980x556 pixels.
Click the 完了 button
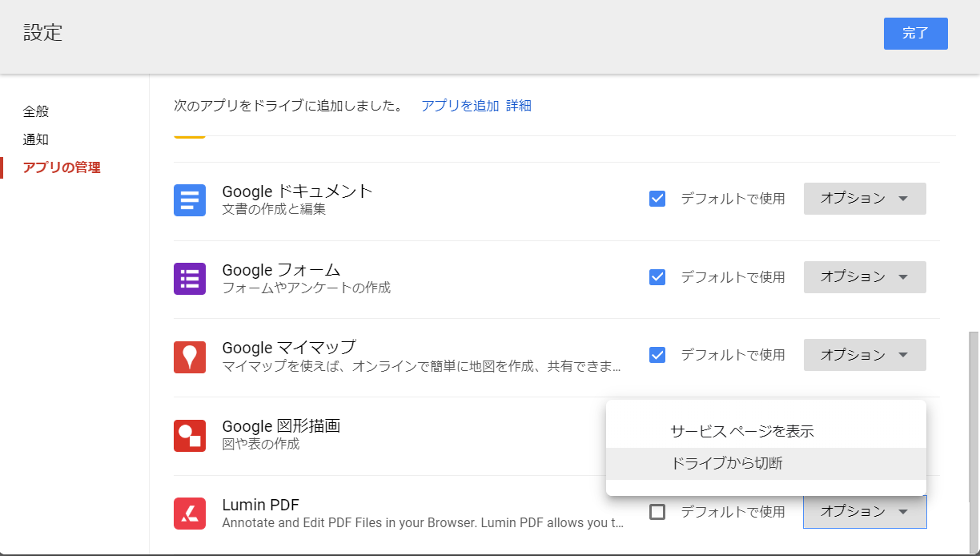(916, 34)
